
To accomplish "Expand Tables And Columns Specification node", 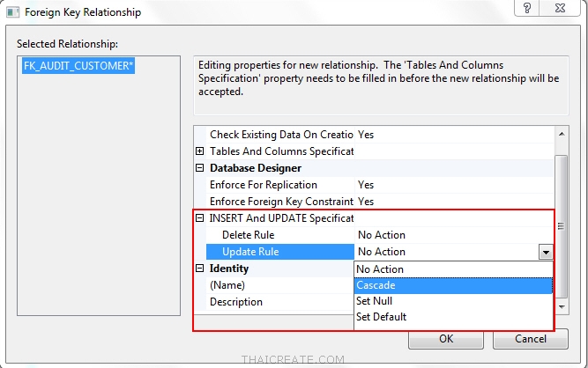I will (x=200, y=151).
